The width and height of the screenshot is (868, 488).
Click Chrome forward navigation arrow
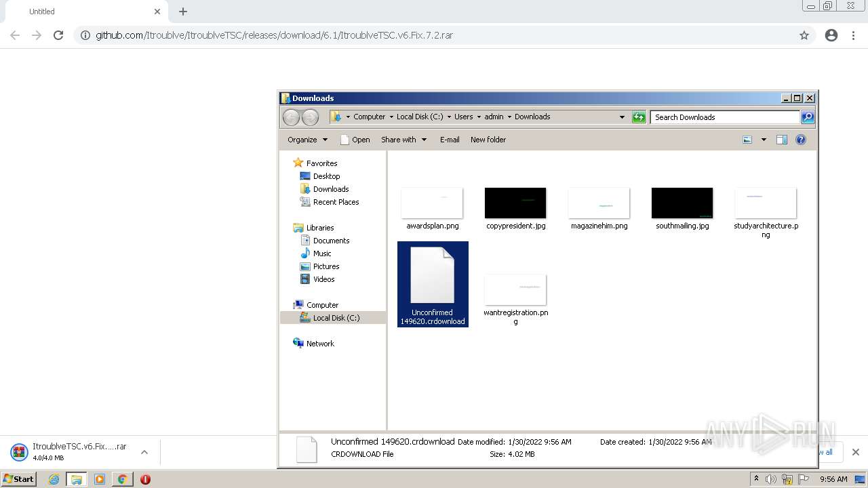click(37, 35)
